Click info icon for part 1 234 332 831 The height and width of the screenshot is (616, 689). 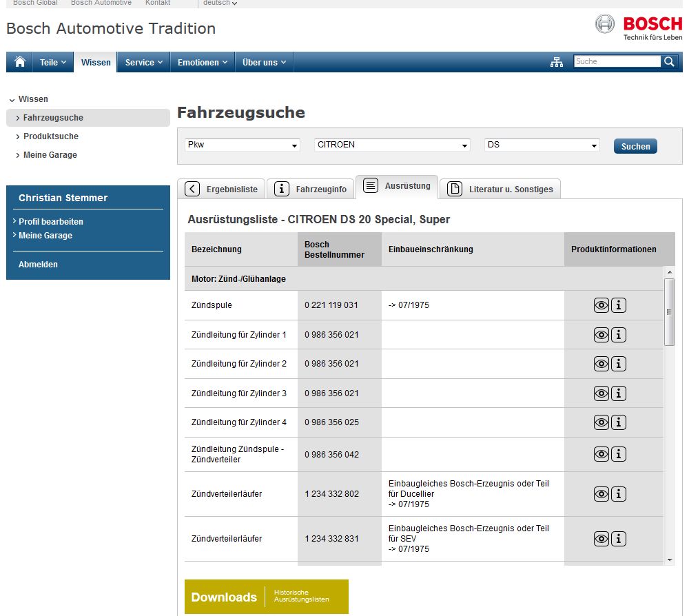pyautogui.click(x=619, y=539)
